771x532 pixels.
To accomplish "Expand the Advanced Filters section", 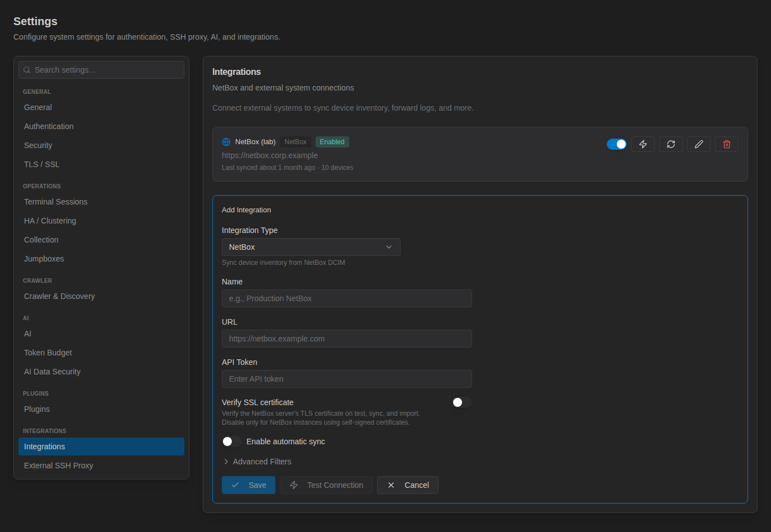I will click(257, 462).
